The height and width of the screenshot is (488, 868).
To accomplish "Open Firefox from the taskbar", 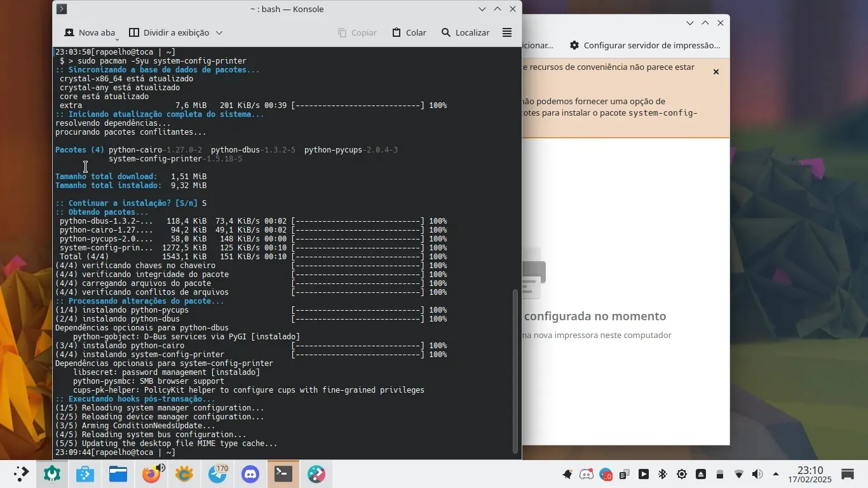I will [151, 474].
